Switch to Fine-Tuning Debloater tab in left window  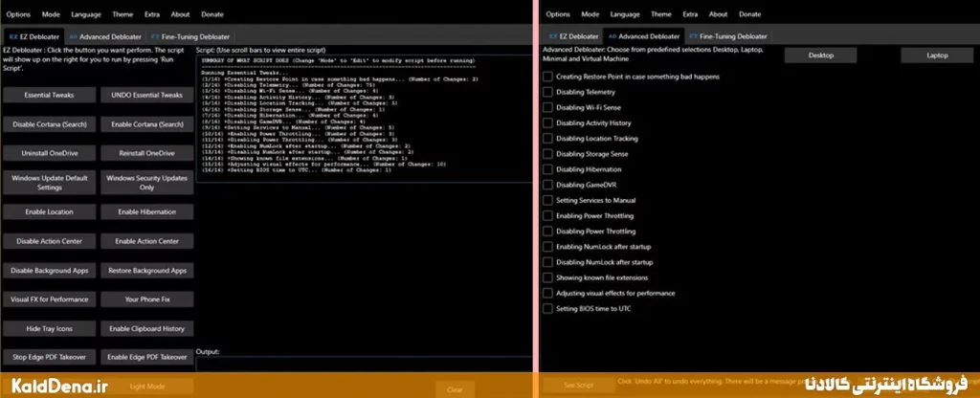tap(190, 37)
